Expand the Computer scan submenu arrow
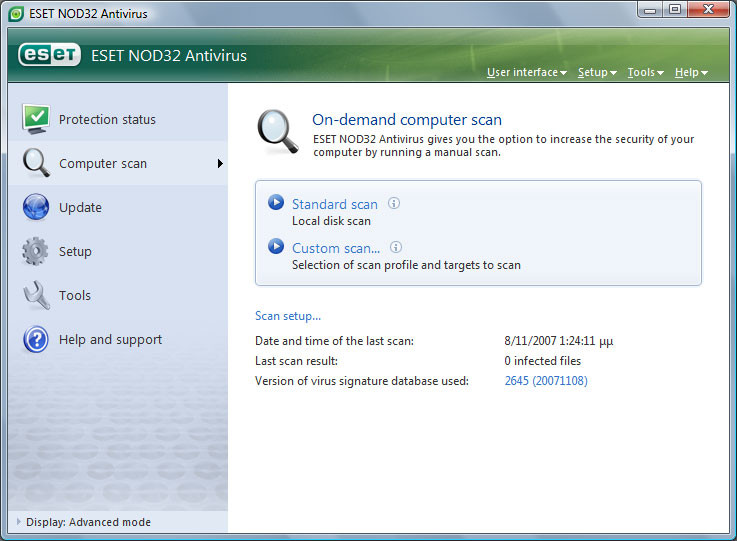The height and width of the screenshot is (541, 737). coord(220,164)
